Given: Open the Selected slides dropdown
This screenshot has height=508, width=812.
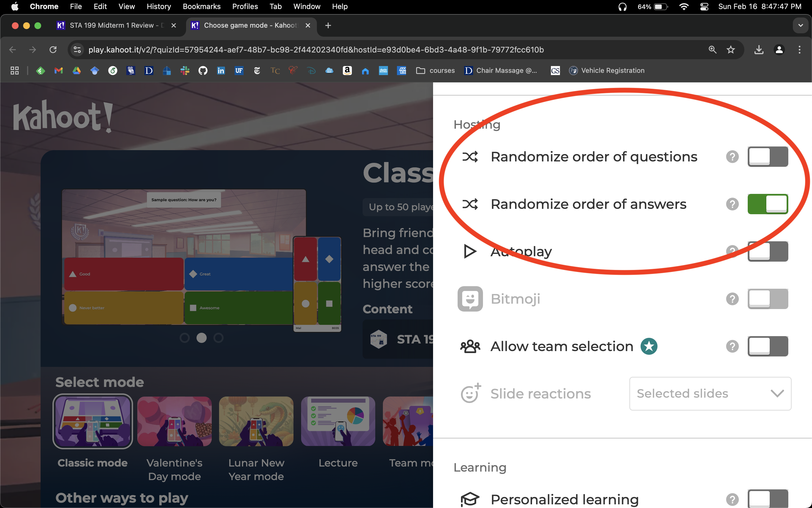Looking at the screenshot, I should pyautogui.click(x=710, y=393).
